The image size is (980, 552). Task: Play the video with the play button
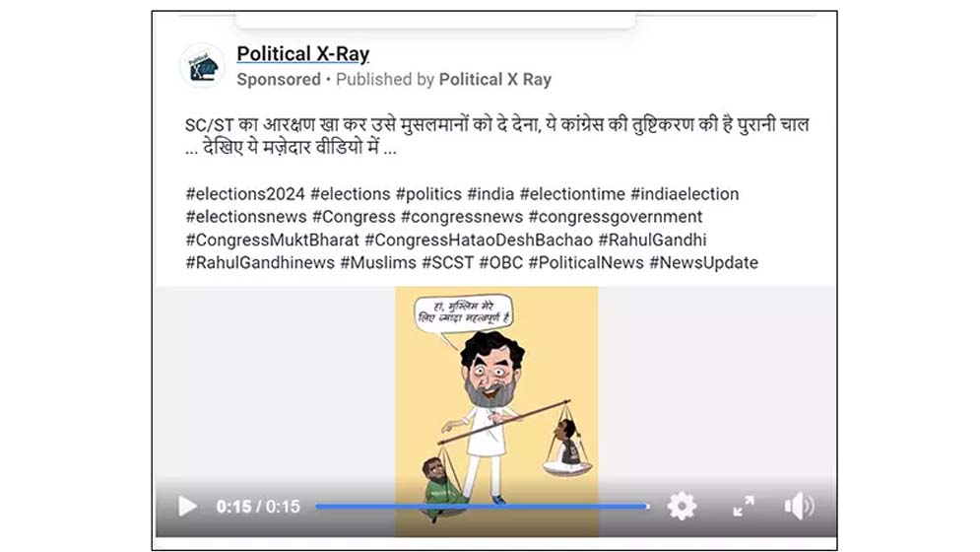[x=187, y=507]
